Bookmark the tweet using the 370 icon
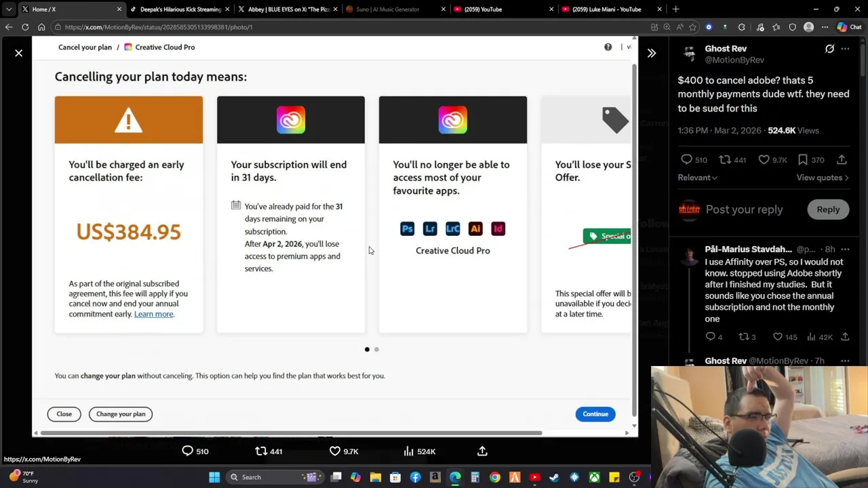Screen dimensions: 868x488 (x=803, y=159)
